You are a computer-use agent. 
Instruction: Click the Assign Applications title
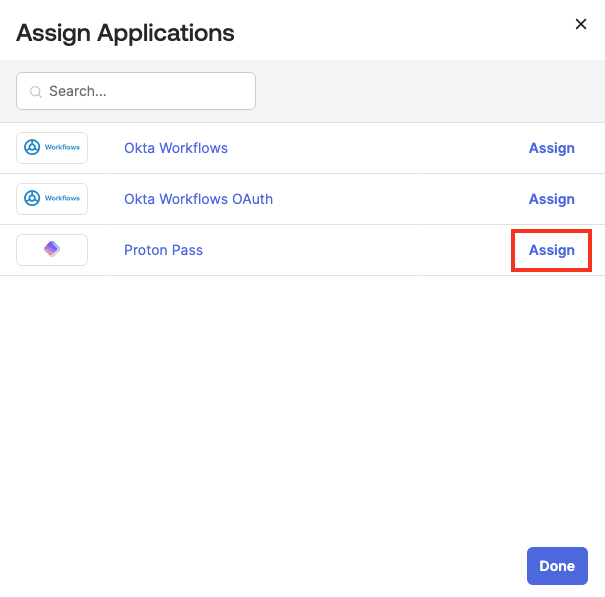(125, 33)
